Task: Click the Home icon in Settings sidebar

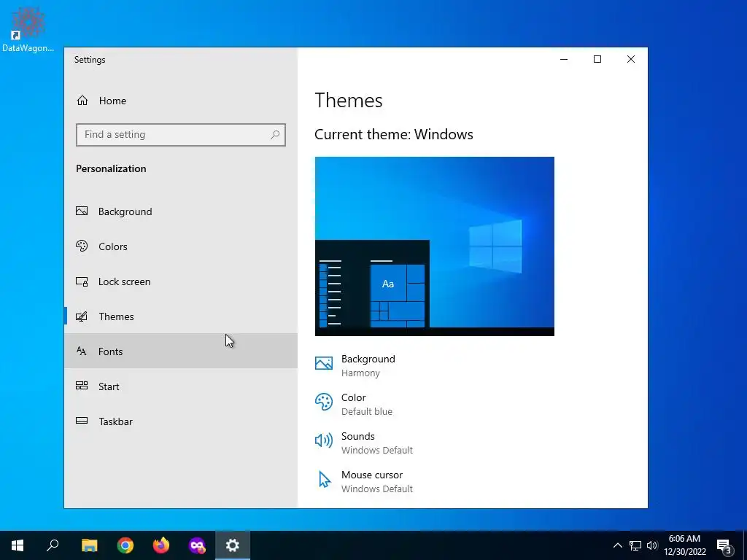Action: pyautogui.click(x=82, y=101)
